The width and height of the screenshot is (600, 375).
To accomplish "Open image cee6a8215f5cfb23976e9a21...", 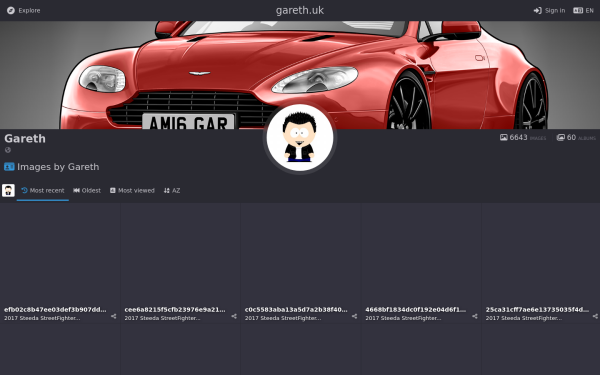I will 175,310.
